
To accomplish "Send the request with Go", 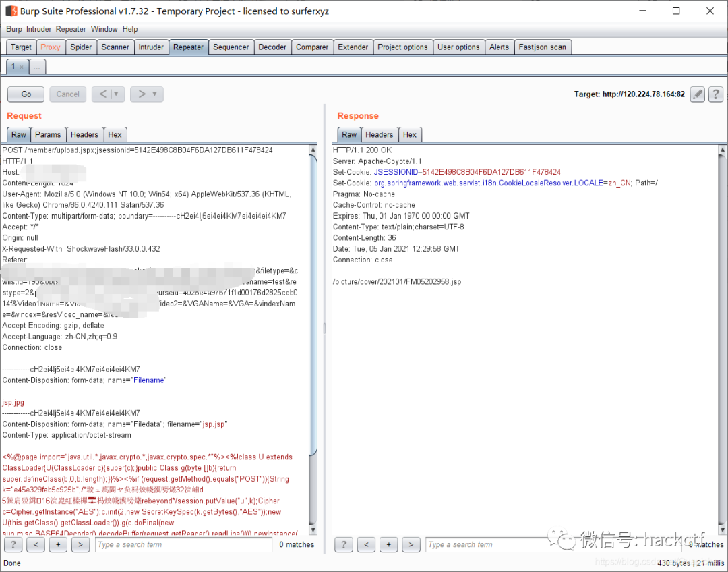I will pyautogui.click(x=26, y=94).
